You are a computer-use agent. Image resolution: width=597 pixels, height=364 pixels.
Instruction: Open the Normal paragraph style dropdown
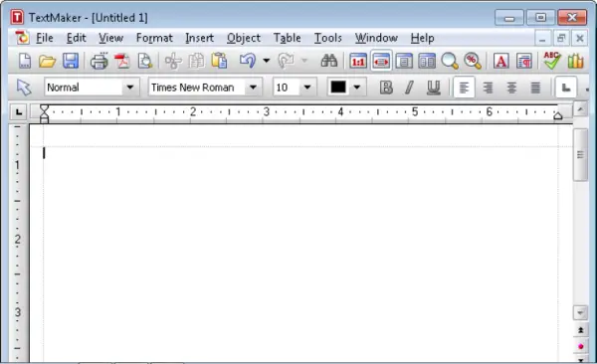pos(129,88)
